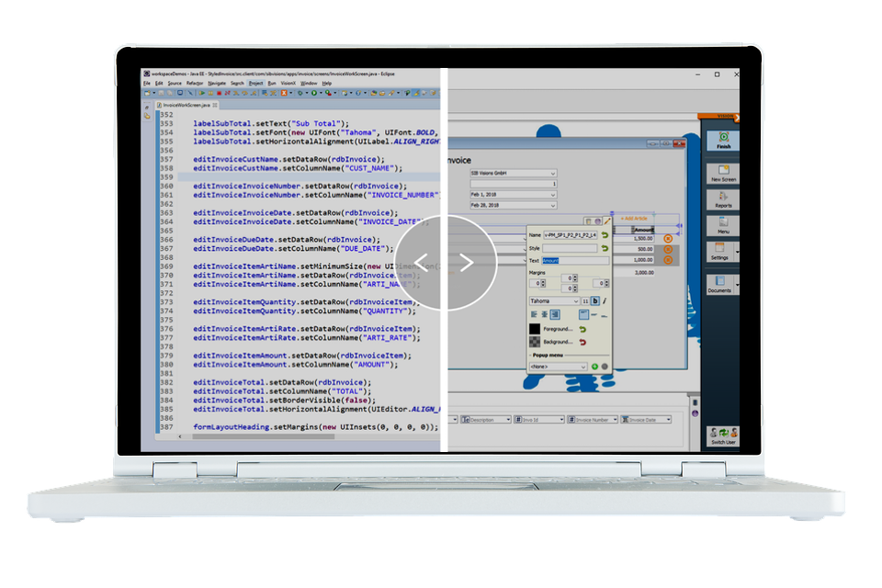The height and width of the screenshot is (588, 882).
Task: Click the Debug launch toolbar icon
Action: pyautogui.click(x=300, y=93)
